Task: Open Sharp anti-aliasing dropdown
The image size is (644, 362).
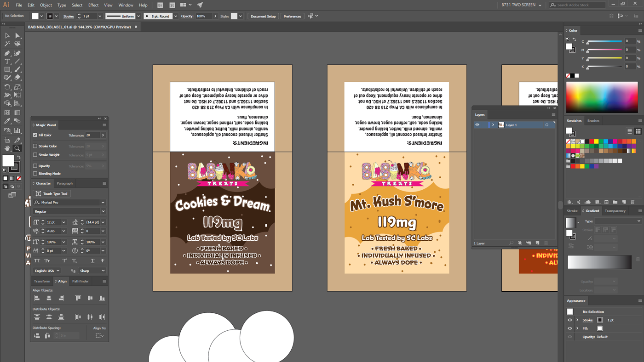Action: 92,271
